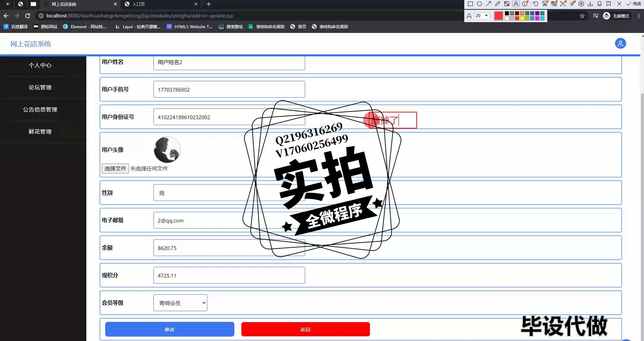This screenshot has height=341, width=644.
Task: Click the user avatar icon in header
Action: coord(620,43)
